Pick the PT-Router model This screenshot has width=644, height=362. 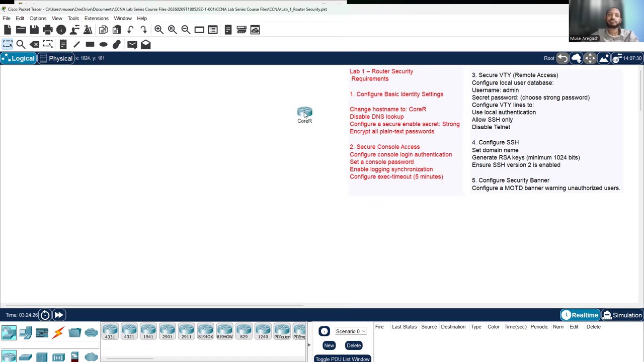[x=282, y=332]
